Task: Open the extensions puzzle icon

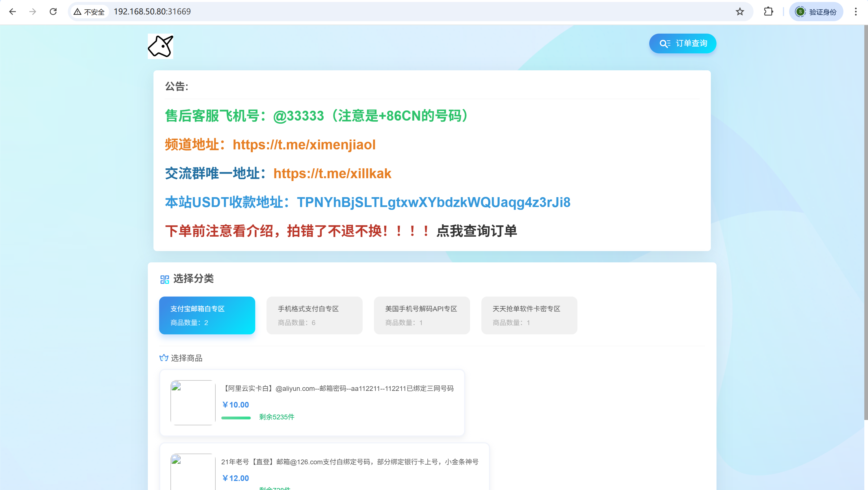Action: pyautogui.click(x=768, y=12)
